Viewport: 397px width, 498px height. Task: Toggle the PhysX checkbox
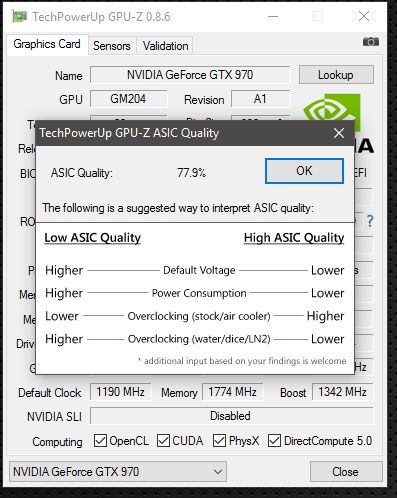click(x=219, y=441)
